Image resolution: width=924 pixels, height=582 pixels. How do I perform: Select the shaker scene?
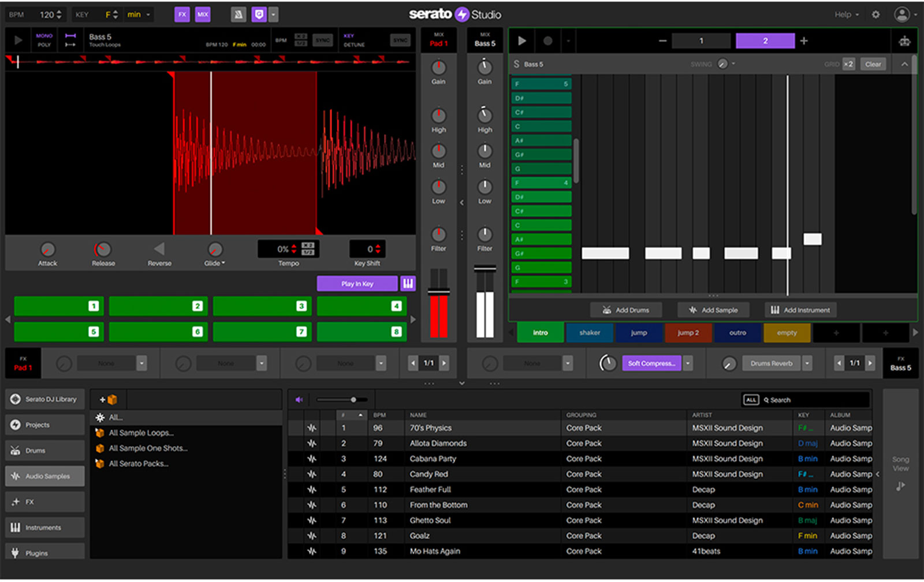coord(590,333)
